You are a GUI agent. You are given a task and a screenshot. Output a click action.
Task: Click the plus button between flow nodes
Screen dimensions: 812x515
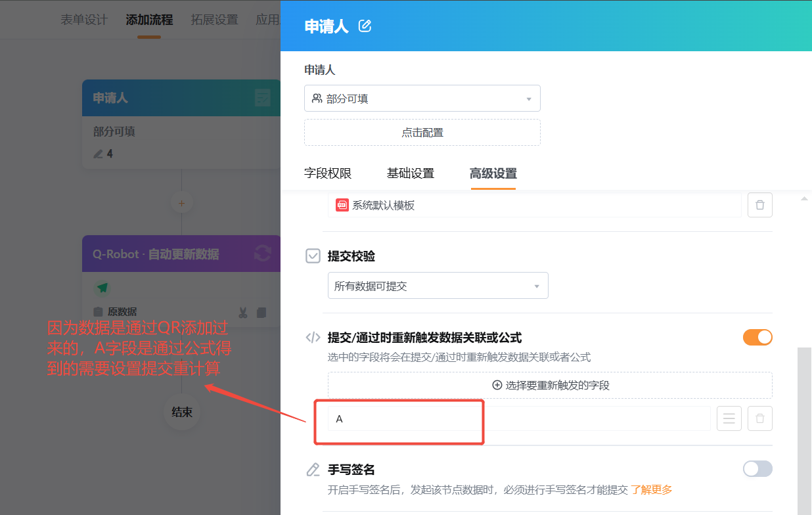click(181, 203)
